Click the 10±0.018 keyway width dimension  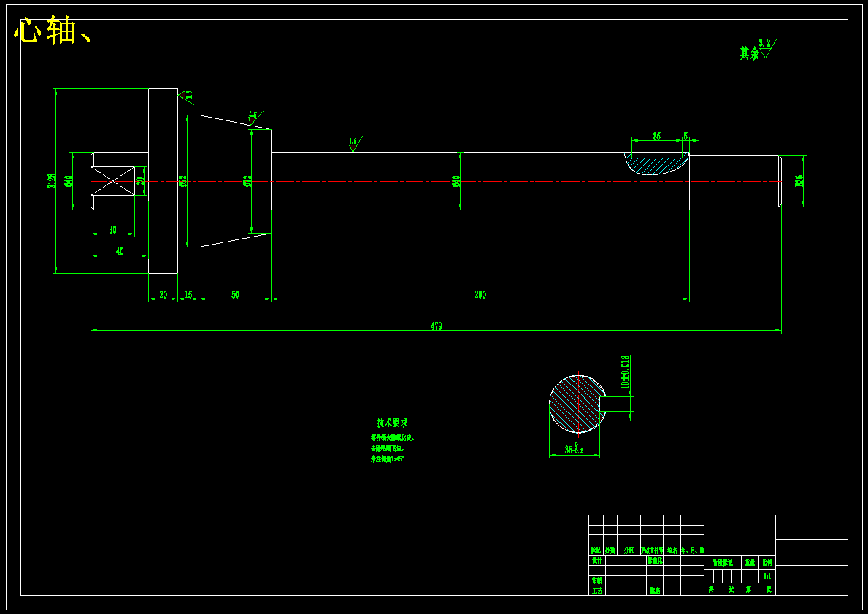pyautogui.click(x=625, y=372)
